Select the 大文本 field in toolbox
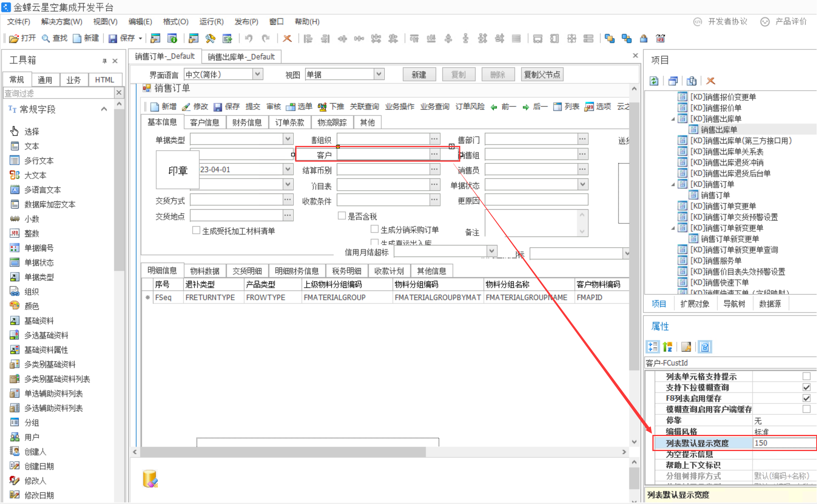Screen dimensions: 817x504 point(28,175)
